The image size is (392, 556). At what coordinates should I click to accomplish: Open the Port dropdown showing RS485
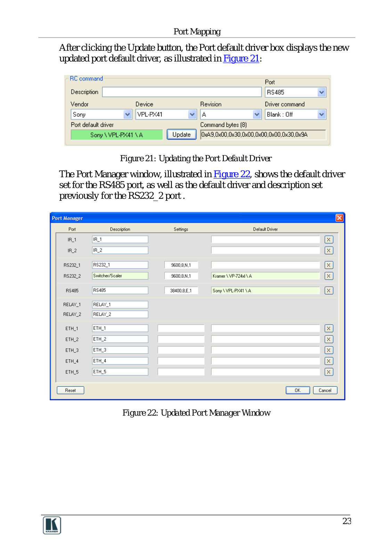[321, 92]
